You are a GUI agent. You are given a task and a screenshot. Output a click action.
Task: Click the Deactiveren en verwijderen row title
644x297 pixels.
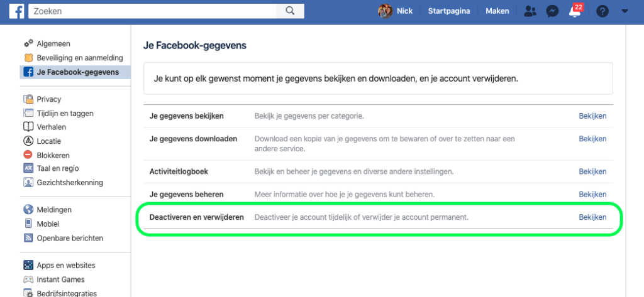click(197, 217)
